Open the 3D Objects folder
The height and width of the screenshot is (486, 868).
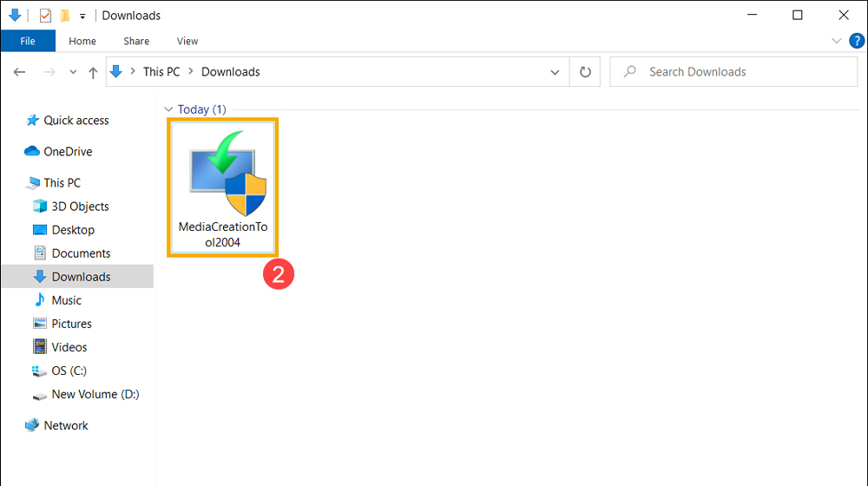[x=80, y=207]
